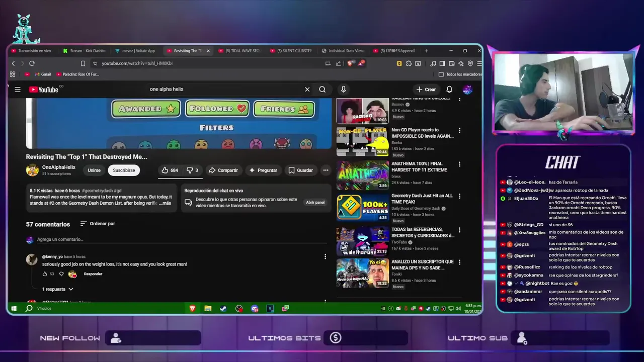
Task: Open File Explorer from taskbar
Action: 208,308
